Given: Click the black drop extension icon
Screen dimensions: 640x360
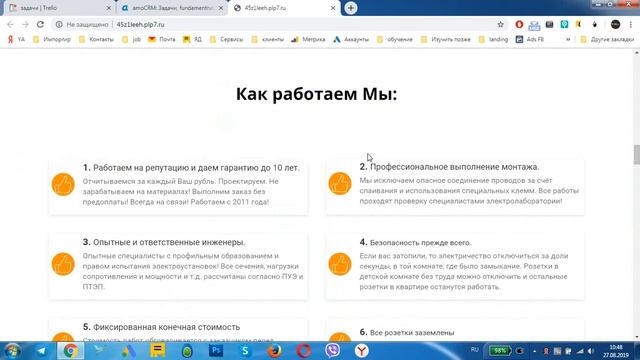Looking at the screenshot, I should click(595, 24).
